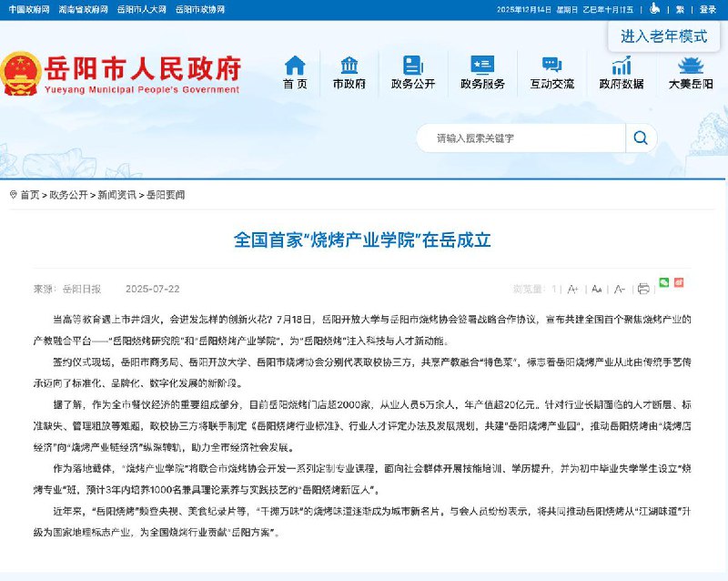Click the 大美岳阳 landmark icon
728x581 pixels.
690,66
